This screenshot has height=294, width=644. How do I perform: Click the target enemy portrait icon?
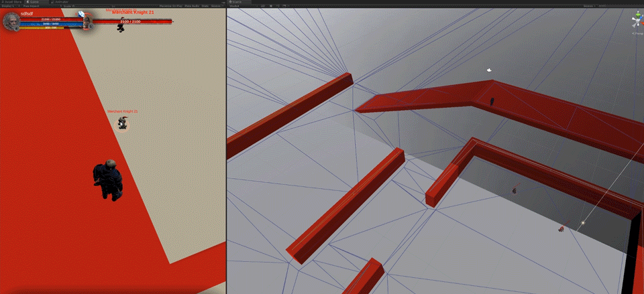pos(87,21)
